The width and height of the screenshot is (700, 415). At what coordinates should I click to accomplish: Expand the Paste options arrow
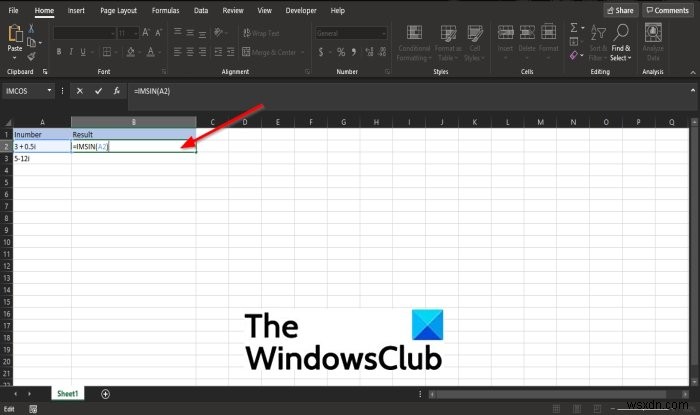point(15,58)
